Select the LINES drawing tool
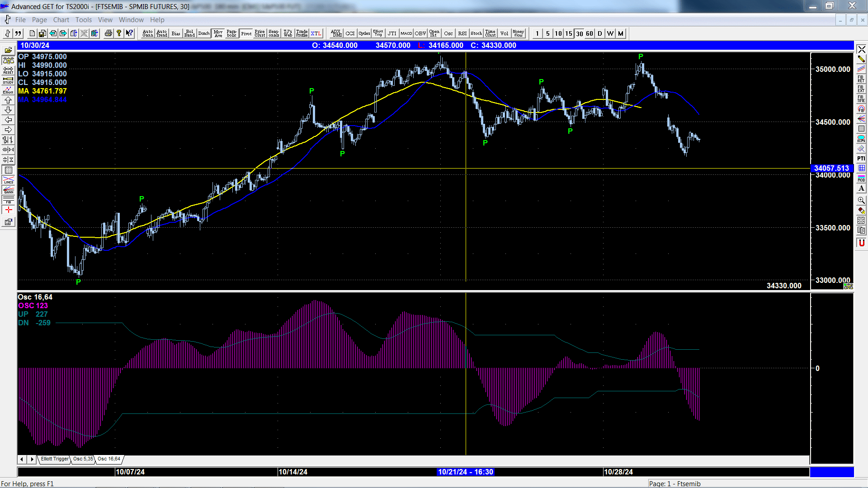Image resolution: width=868 pixels, height=488 pixels. click(x=8, y=180)
